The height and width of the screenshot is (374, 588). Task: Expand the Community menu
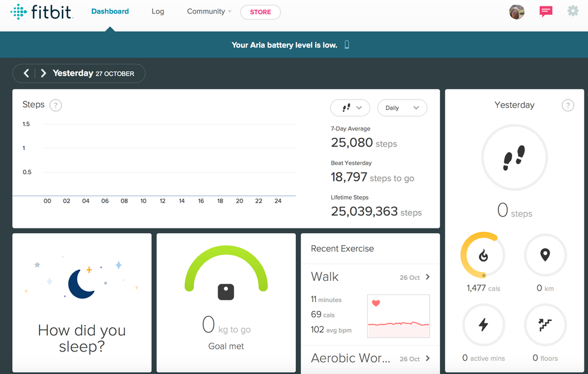coord(209,12)
